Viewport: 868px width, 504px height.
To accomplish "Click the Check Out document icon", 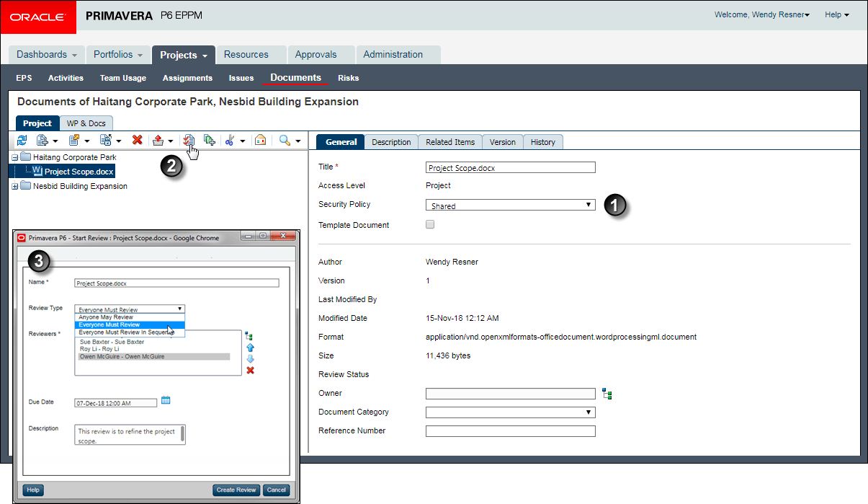I will [x=73, y=141].
